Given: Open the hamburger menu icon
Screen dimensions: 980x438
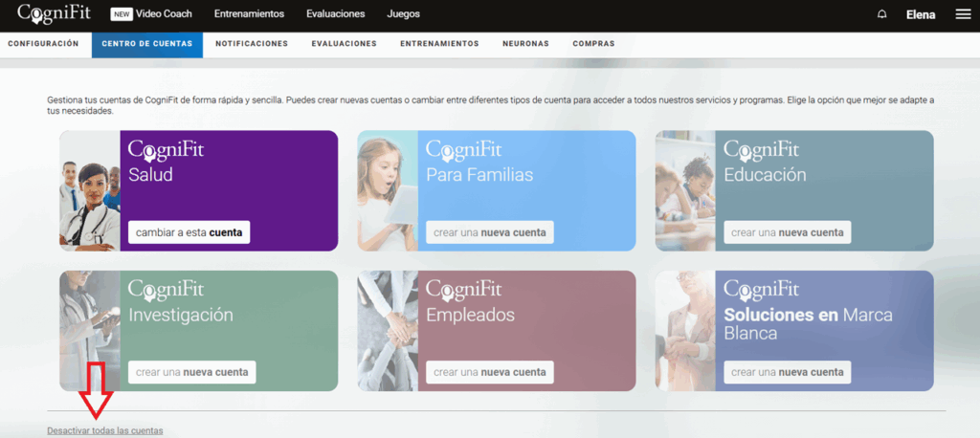Looking at the screenshot, I should (x=963, y=14).
